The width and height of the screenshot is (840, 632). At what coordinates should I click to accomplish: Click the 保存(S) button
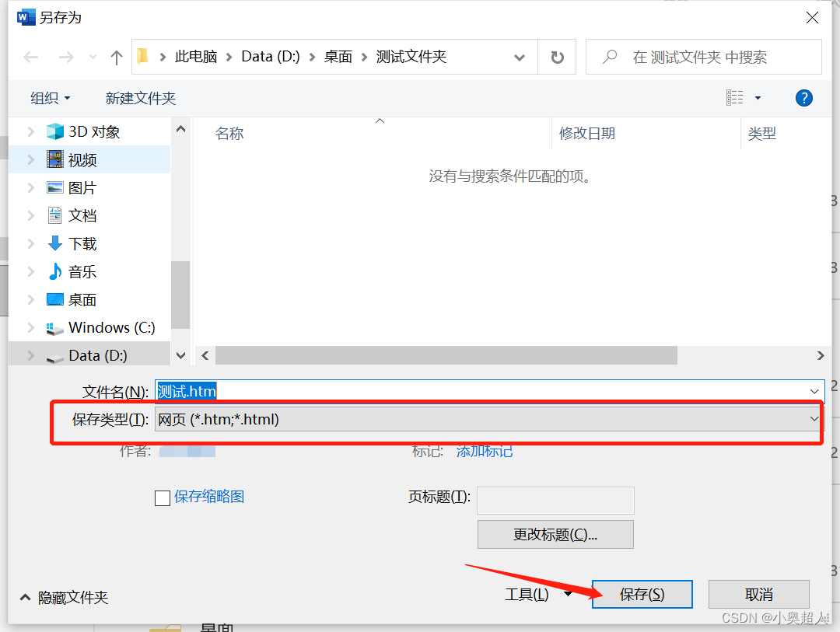pos(642,595)
